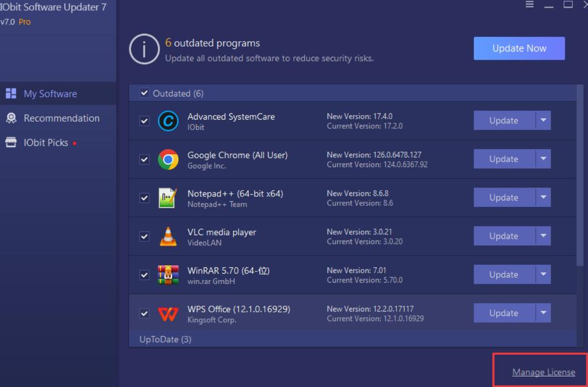Click the Recommendation badge icon
This screenshot has width=588, height=387.
(x=11, y=118)
